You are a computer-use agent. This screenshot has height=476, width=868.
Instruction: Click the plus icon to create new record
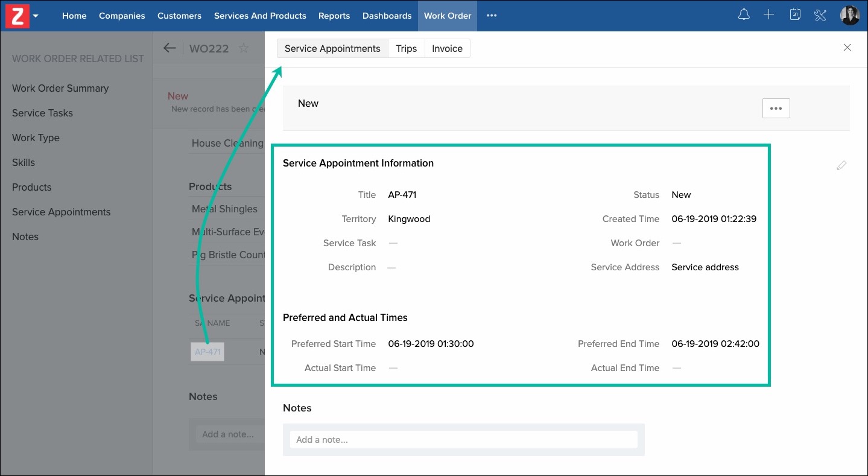768,16
